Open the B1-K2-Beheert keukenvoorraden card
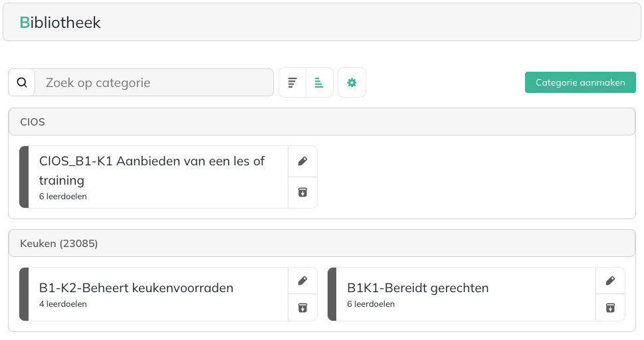This screenshot has width=644, height=340. [x=158, y=294]
